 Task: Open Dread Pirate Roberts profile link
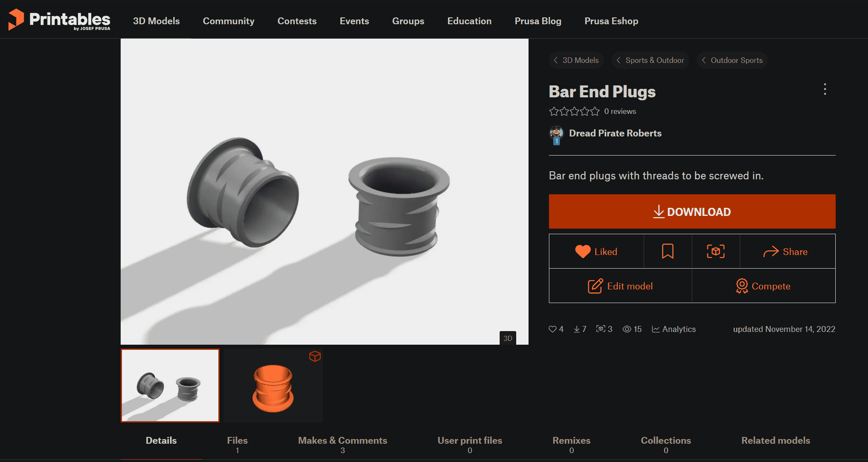coord(615,133)
